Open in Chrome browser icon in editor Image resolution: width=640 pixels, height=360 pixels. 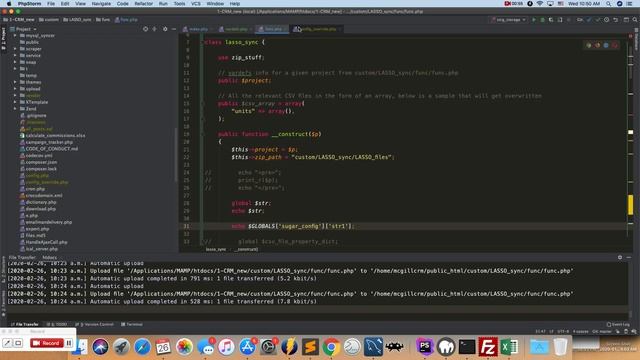click(x=589, y=45)
